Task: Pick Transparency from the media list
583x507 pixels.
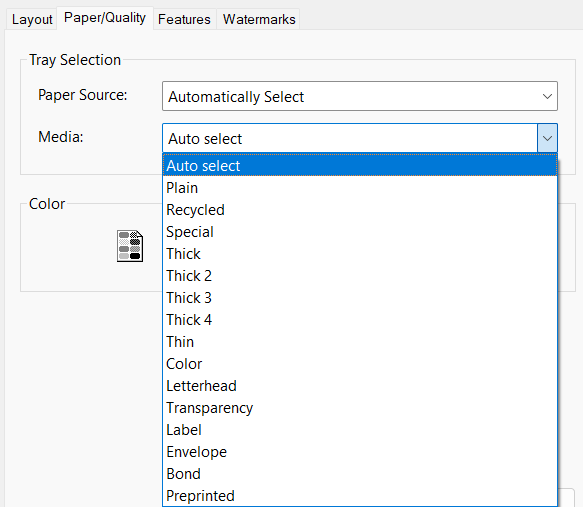Action: [360, 408]
